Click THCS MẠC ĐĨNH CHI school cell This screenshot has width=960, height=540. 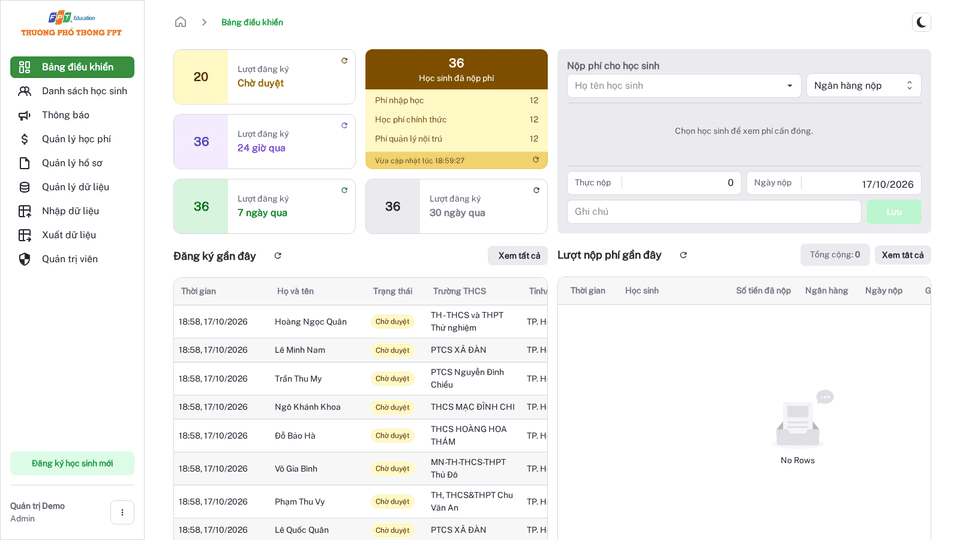[x=472, y=407]
